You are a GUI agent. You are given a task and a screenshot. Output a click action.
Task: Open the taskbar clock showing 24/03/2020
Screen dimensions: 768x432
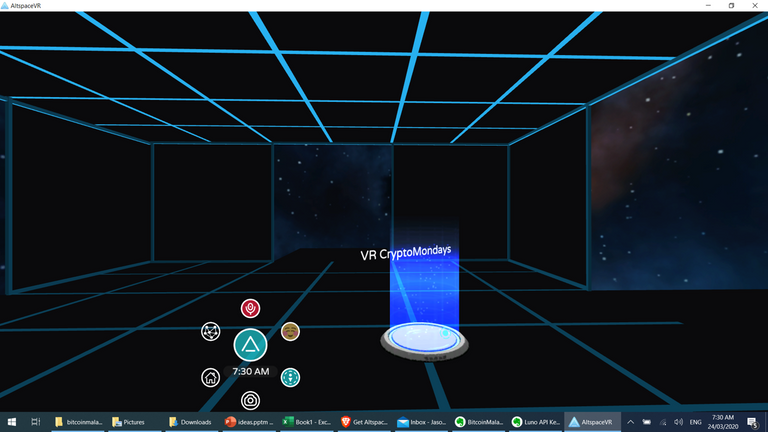[722, 422]
